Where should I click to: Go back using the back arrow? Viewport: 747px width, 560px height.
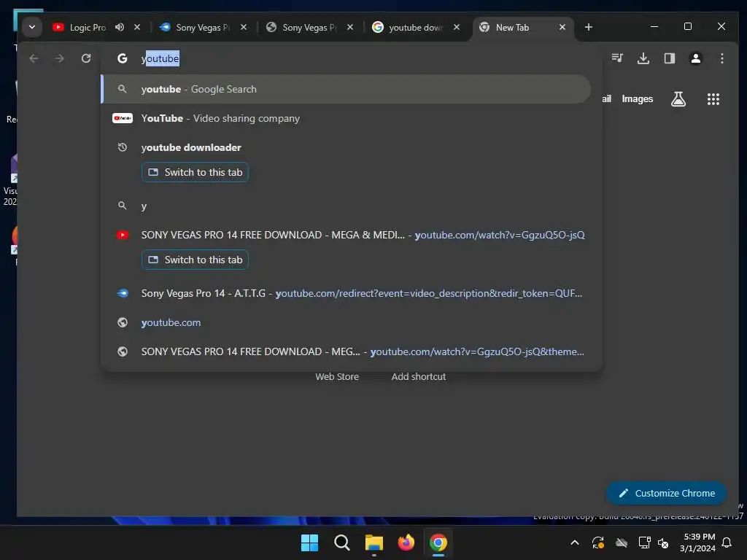tap(34, 58)
